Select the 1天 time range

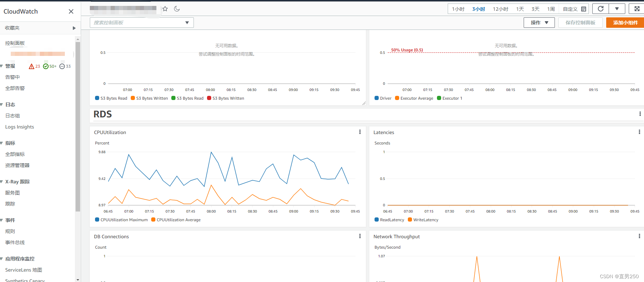[520, 9]
